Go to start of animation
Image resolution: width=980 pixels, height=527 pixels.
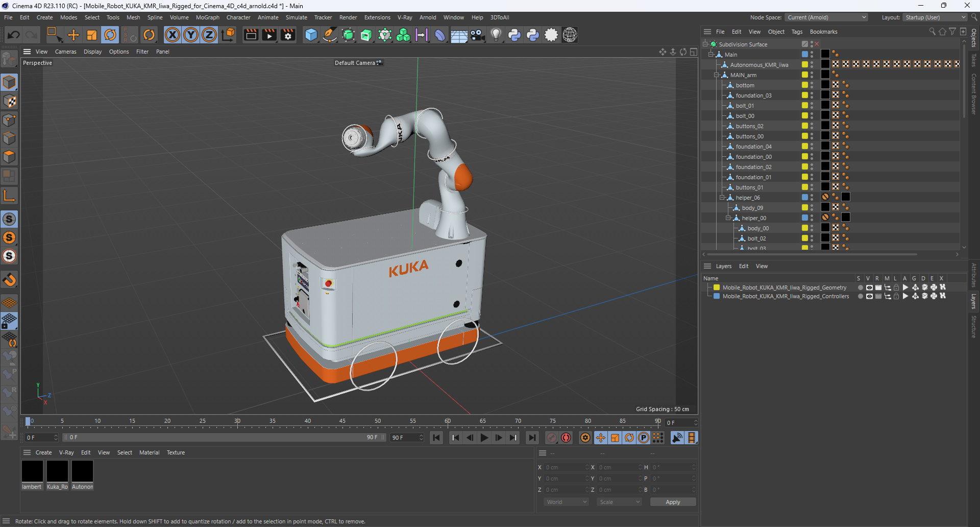[x=436, y=438]
